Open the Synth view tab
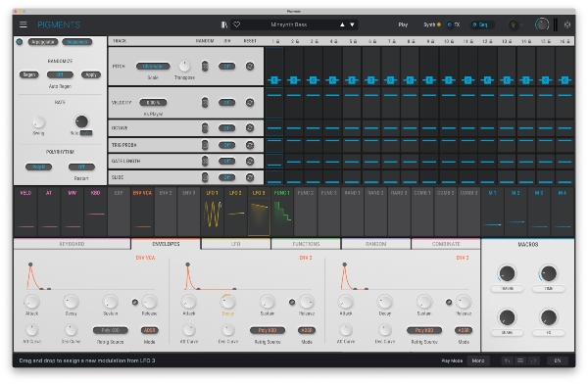This screenshot has width=588, height=384. point(431,24)
